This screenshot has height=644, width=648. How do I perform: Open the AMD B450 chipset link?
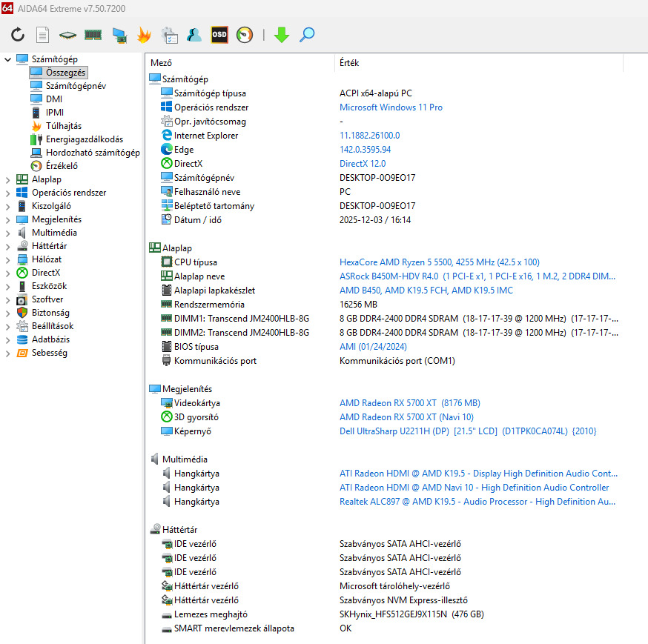[426, 291]
